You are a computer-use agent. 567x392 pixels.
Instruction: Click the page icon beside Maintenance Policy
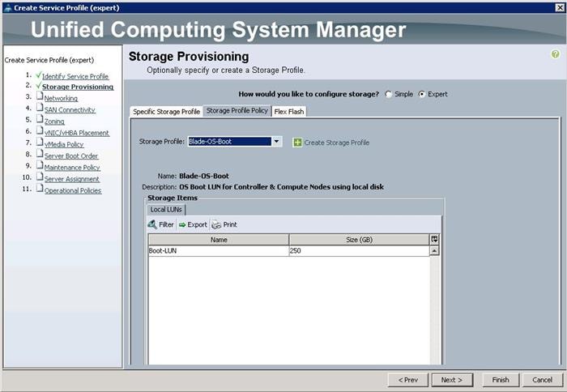(x=40, y=165)
